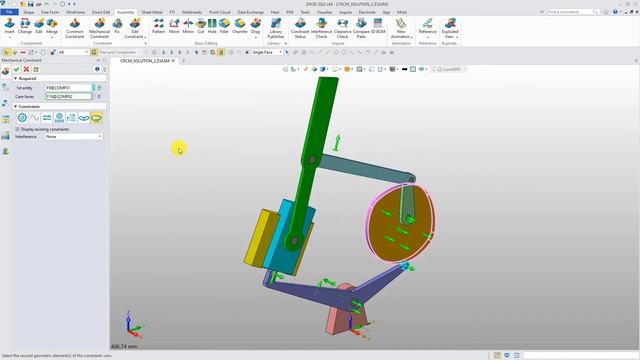Switch to the Free Form tab
The width and height of the screenshot is (640, 360).
pyautogui.click(x=50, y=12)
